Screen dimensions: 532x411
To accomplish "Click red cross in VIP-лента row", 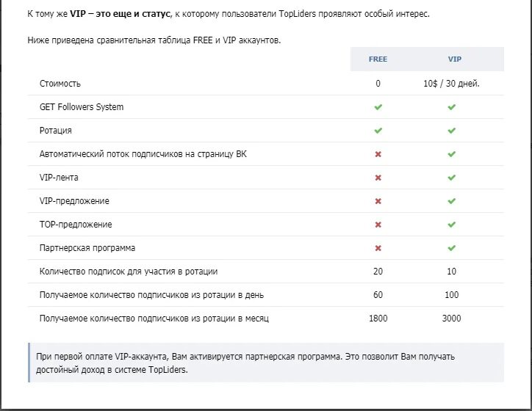I will tap(378, 178).
